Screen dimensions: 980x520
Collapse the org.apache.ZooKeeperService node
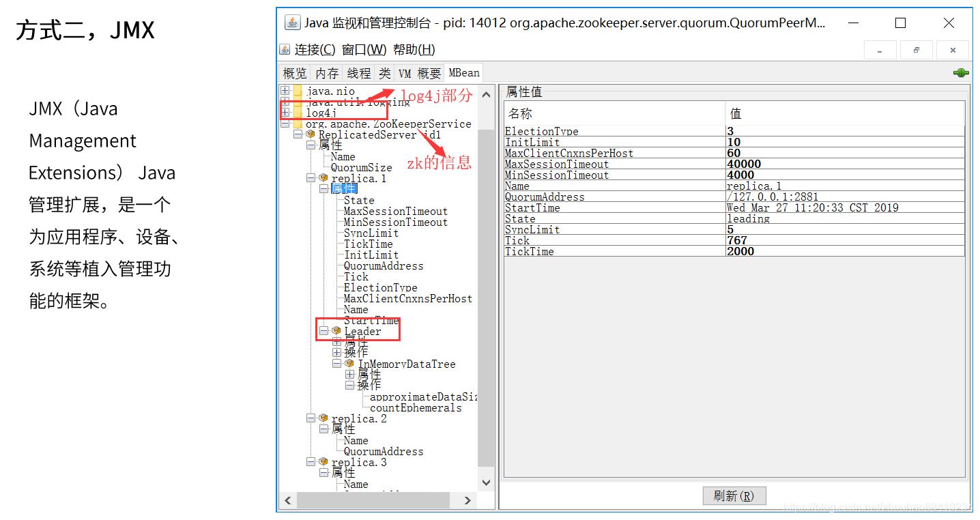[x=285, y=124]
